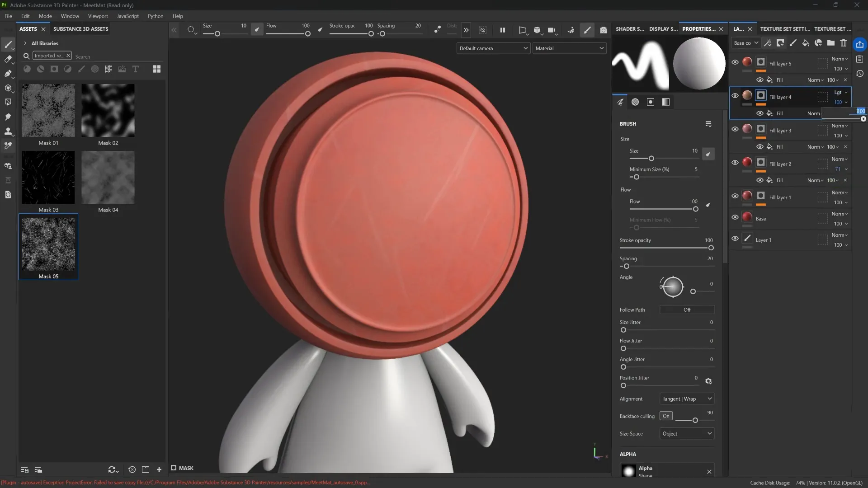
Task: Hide Fill layer 1 visibility eye
Action: click(x=735, y=196)
